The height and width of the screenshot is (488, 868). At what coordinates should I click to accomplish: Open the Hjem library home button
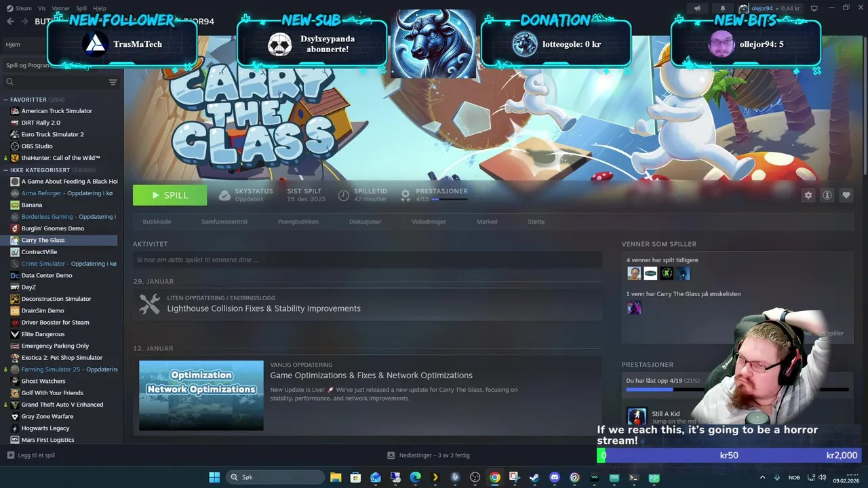13,44
